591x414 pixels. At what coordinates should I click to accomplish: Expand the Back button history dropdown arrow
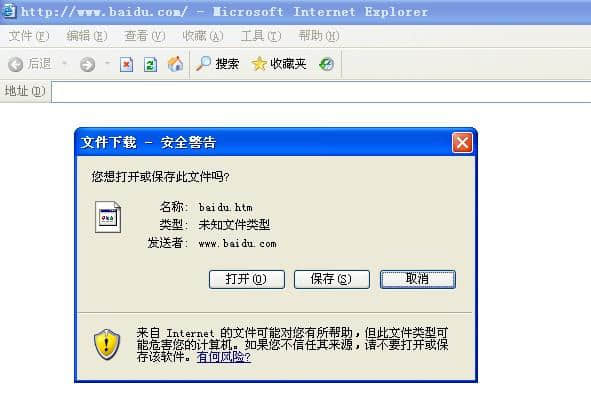click(x=64, y=63)
